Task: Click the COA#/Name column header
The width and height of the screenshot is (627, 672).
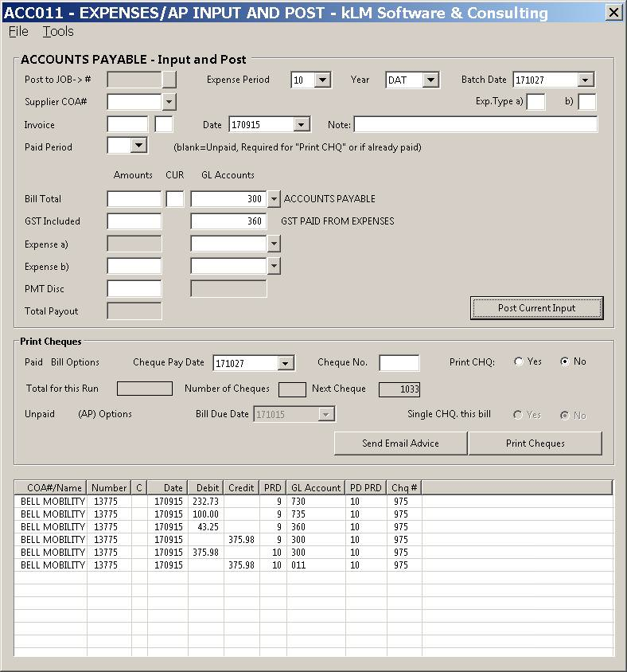Action: tap(51, 488)
